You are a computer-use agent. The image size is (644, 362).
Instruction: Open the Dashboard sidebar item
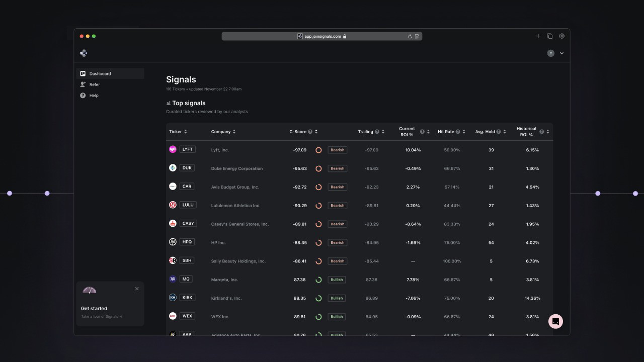point(110,73)
